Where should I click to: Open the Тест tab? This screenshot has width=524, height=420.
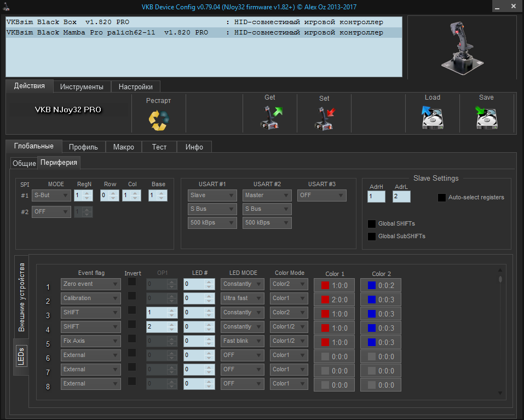pyautogui.click(x=159, y=147)
